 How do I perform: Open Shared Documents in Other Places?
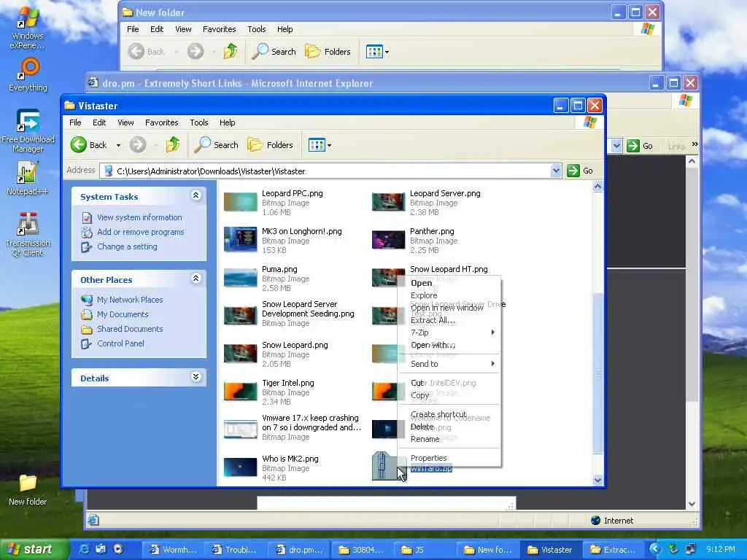[130, 329]
